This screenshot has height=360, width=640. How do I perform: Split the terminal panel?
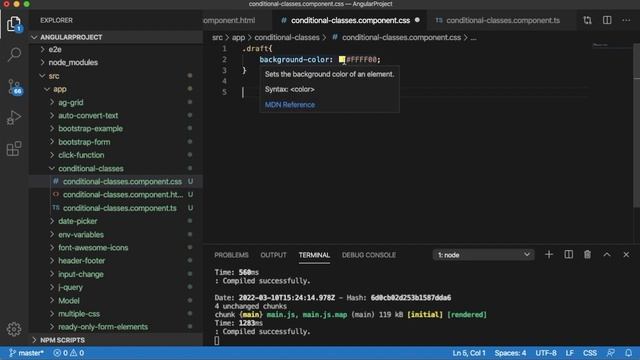point(568,255)
